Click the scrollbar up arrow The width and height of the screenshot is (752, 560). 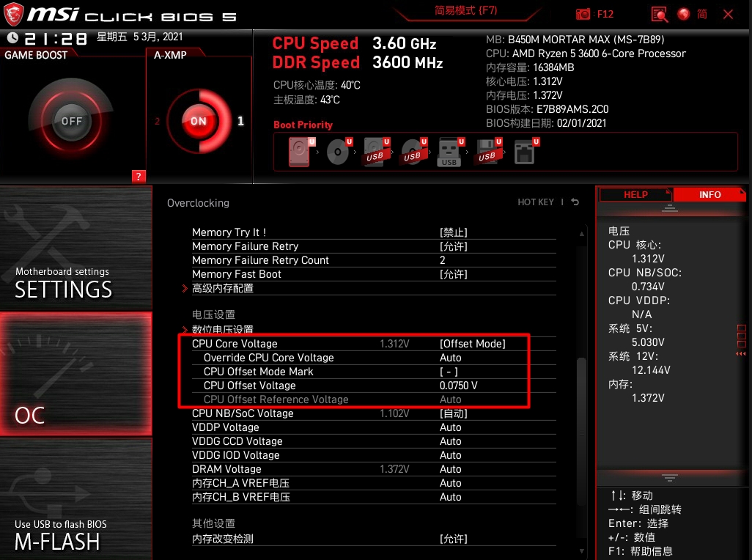582,234
